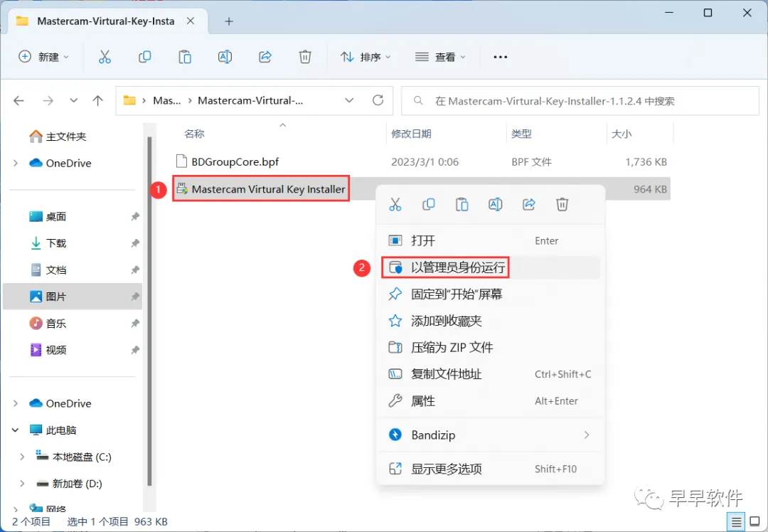Screen dimensions: 768x532
Task: Switch to details view icon in status bar
Action: (736, 521)
